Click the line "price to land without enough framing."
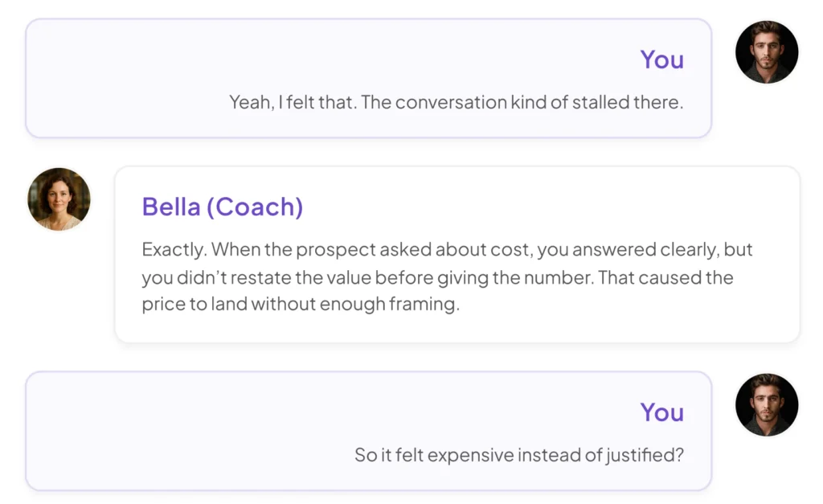 (x=301, y=305)
